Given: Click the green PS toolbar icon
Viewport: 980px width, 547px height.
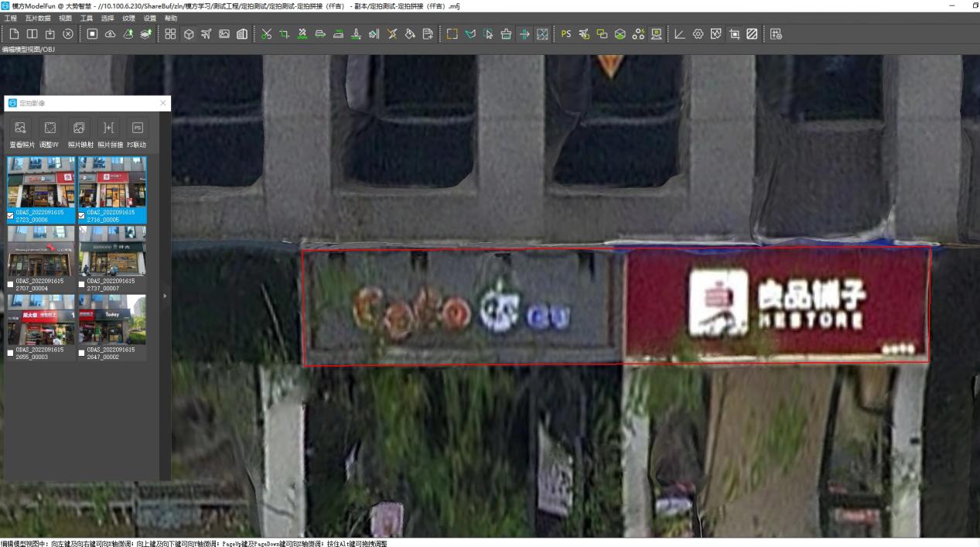Looking at the screenshot, I should (566, 34).
